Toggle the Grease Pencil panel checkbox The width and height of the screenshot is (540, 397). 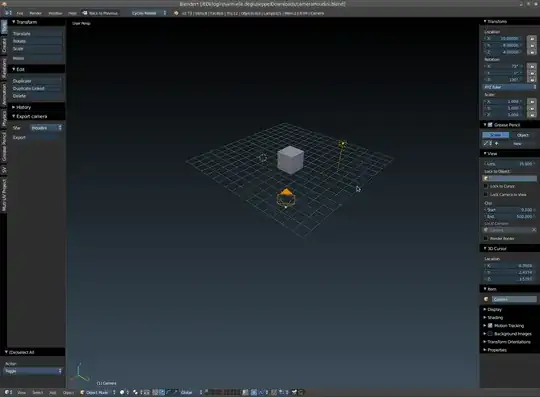(490, 125)
